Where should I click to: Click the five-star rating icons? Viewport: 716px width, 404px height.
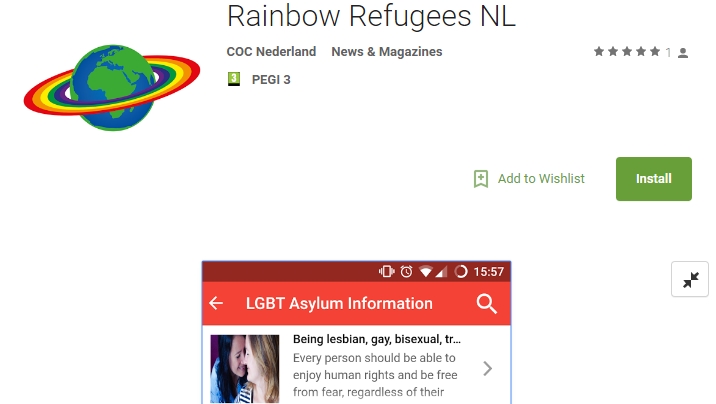627,52
